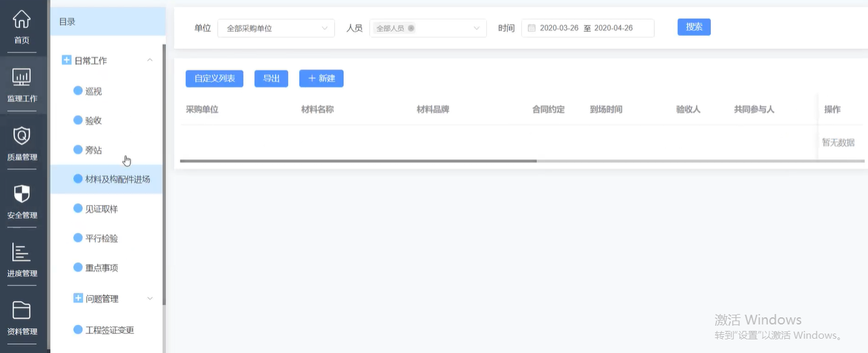Select the 安全管理 shield icon
This screenshot has width=868, height=353.
tap(21, 193)
